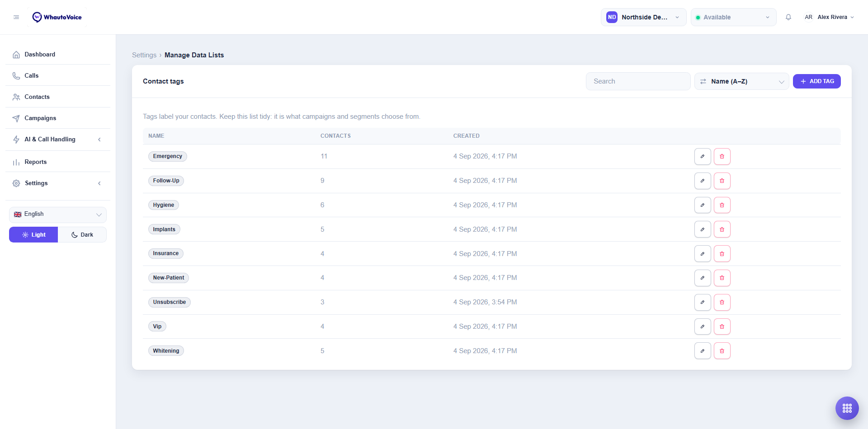Delete the Implants tag
This screenshot has width=868, height=429.
(722, 229)
